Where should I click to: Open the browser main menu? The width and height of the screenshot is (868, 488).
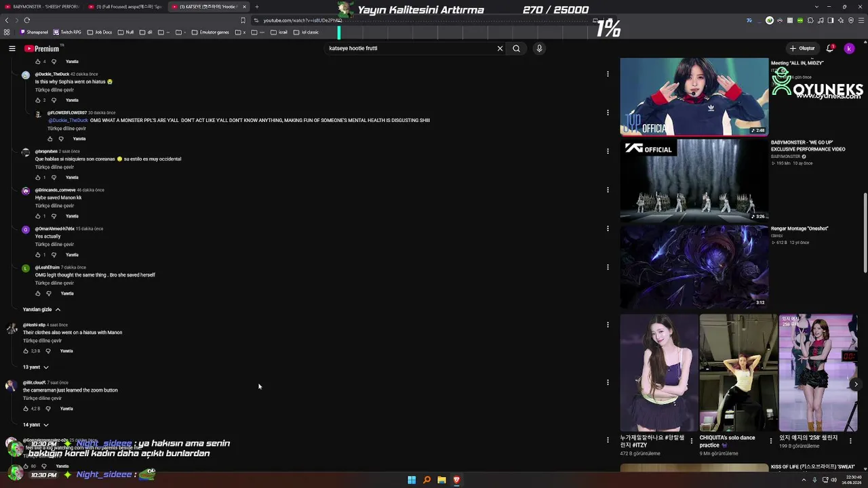point(861,20)
